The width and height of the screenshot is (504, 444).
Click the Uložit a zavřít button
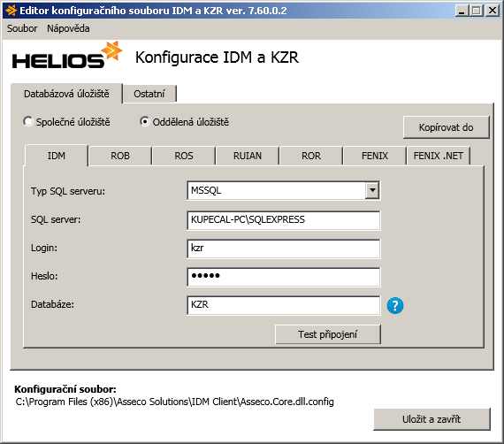click(x=431, y=419)
